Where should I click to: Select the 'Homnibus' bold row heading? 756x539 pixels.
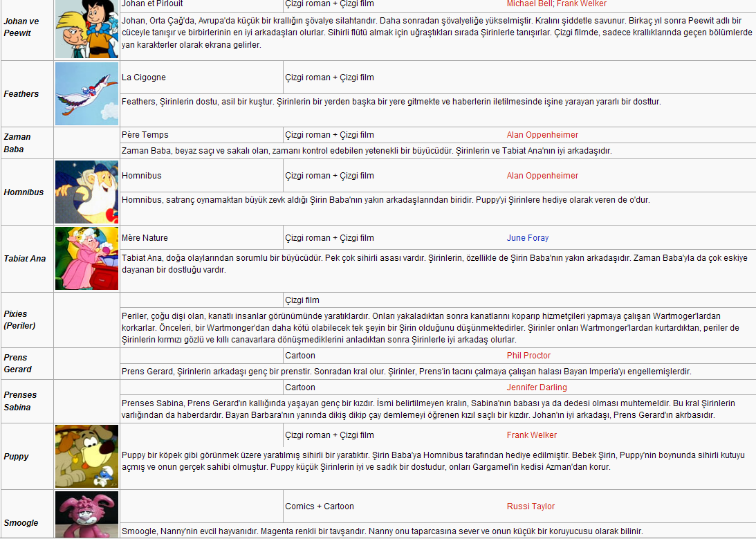[24, 192]
